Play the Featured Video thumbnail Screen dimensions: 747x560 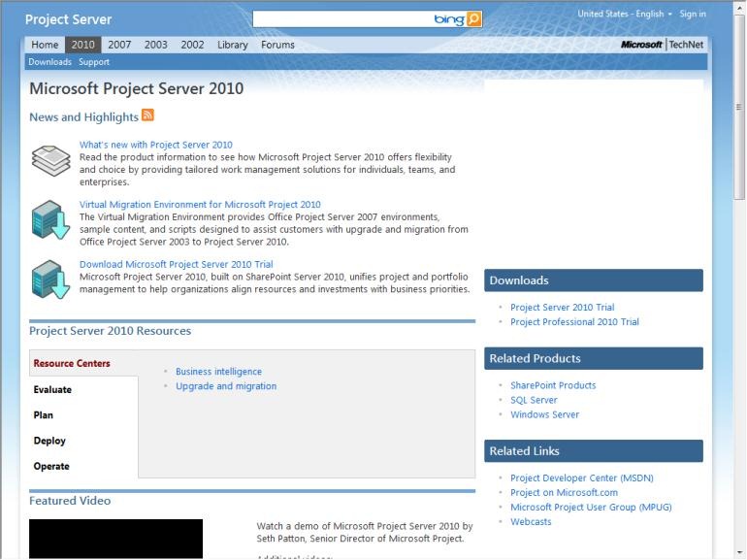point(115,539)
